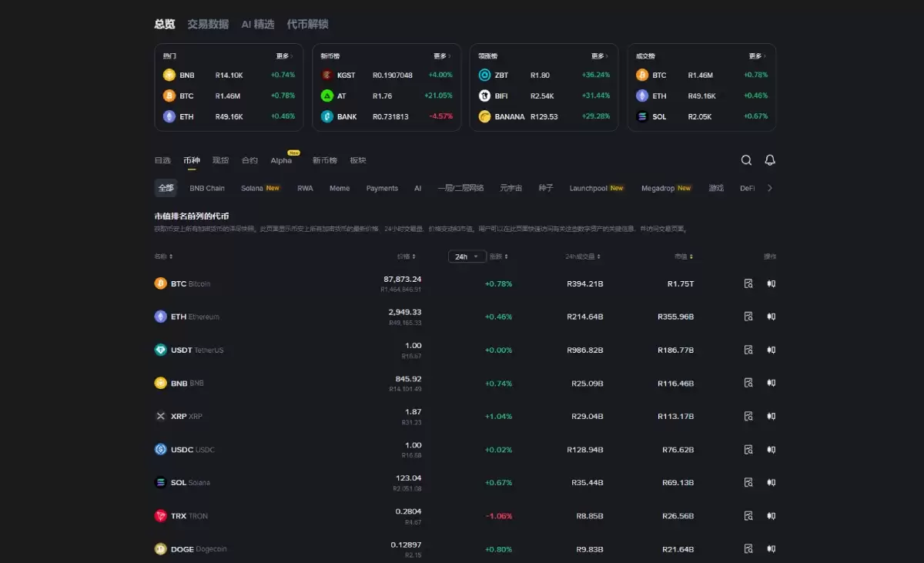Expand more categories with right chevron
This screenshot has height=563, width=924.
click(x=769, y=188)
